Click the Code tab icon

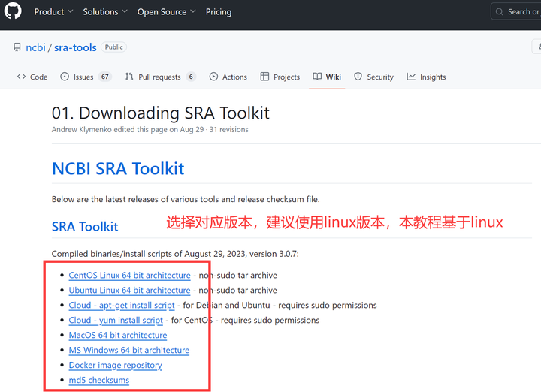pos(21,77)
